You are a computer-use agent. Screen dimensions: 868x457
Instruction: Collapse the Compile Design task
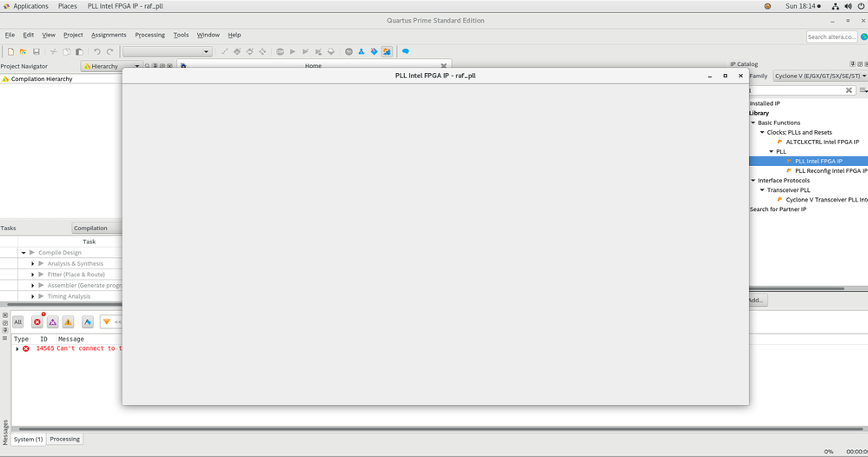23,253
